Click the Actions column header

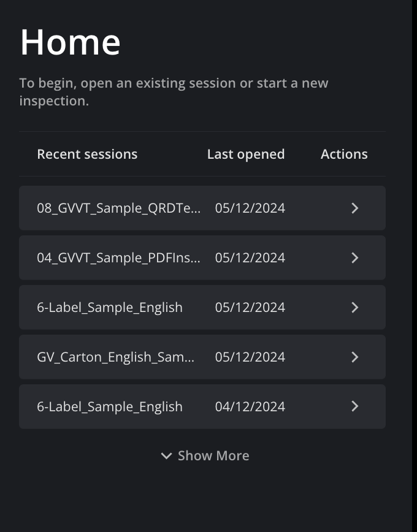tap(344, 154)
